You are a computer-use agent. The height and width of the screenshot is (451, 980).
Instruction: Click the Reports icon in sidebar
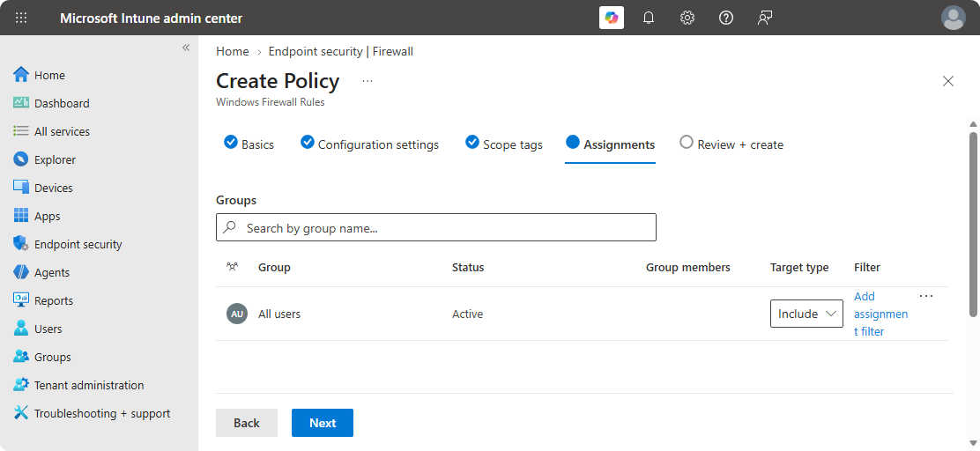(21, 300)
